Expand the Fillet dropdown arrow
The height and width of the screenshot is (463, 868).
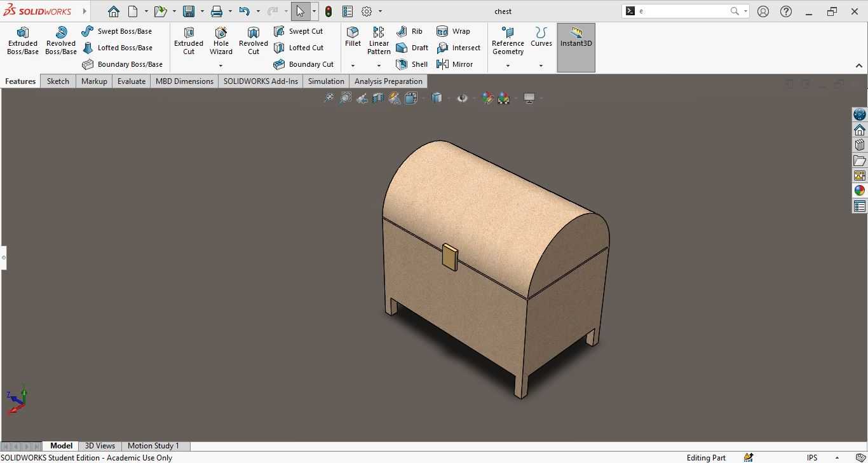tap(353, 66)
